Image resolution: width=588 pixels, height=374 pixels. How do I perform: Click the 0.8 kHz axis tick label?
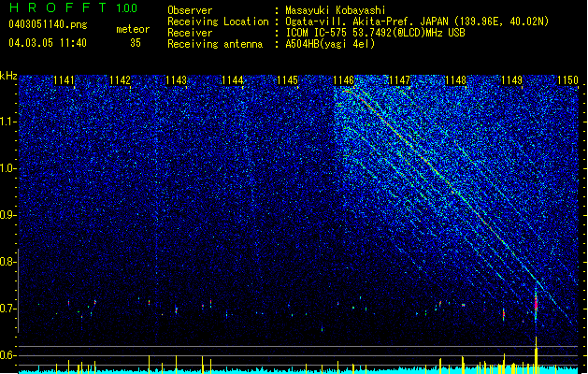8,262
